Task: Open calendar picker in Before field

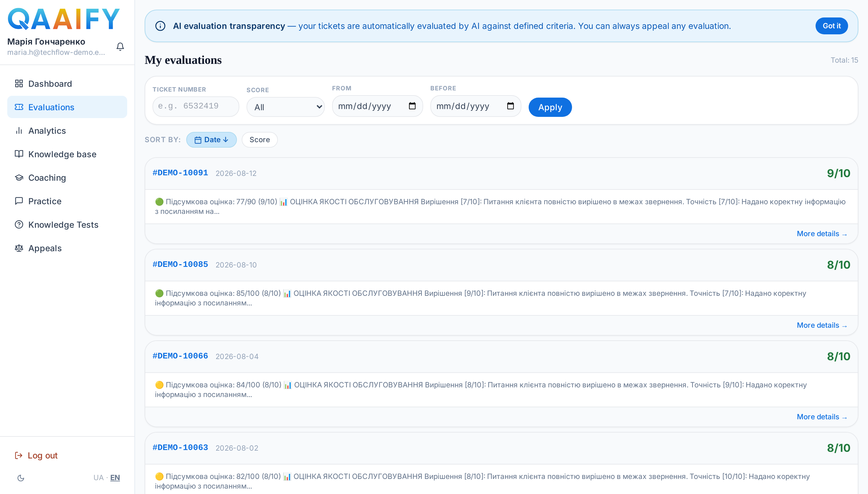Action: click(x=510, y=106)
